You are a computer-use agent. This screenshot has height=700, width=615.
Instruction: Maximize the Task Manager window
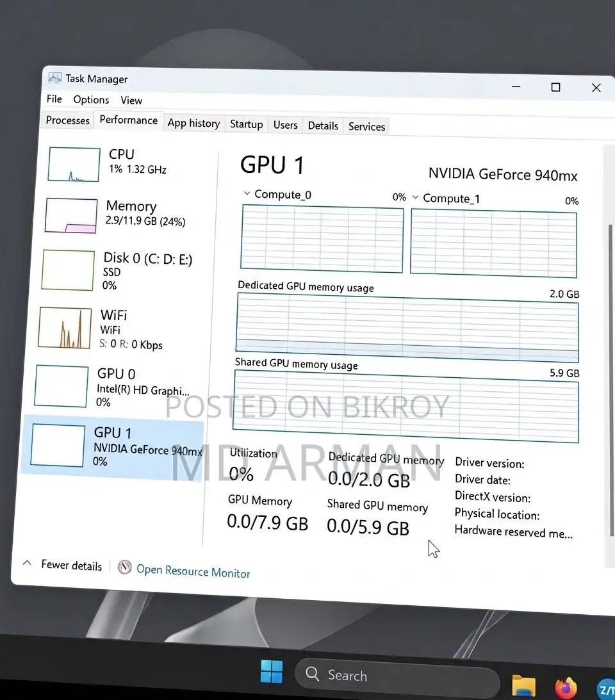coord(555,87)
